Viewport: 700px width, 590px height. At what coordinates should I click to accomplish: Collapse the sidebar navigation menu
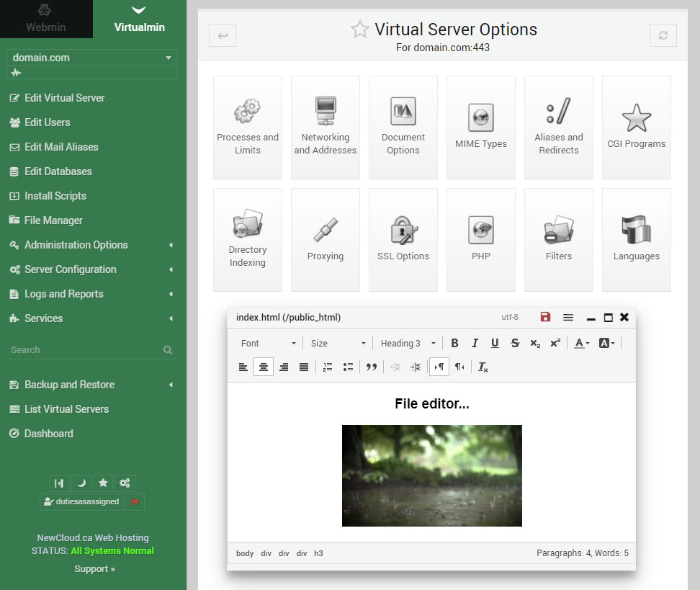[59, 483]
